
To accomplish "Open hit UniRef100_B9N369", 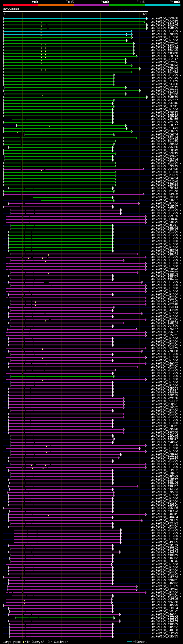I will coord(164,116).
